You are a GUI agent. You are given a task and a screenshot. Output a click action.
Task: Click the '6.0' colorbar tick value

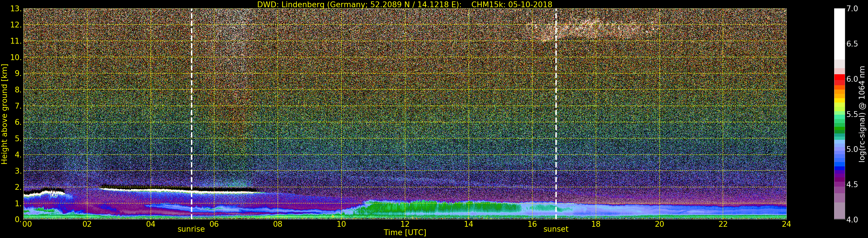click(x=852, y=79)
